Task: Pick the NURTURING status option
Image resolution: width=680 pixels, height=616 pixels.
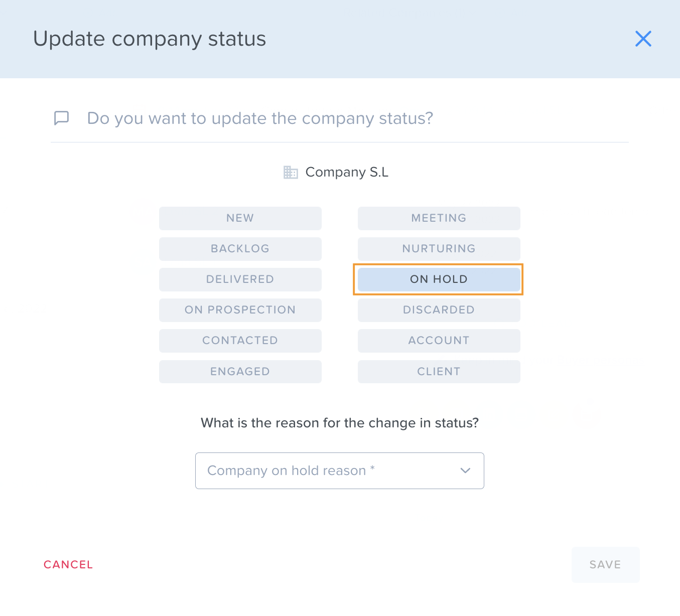Action: pyautogui.click(x=439, y=249)
